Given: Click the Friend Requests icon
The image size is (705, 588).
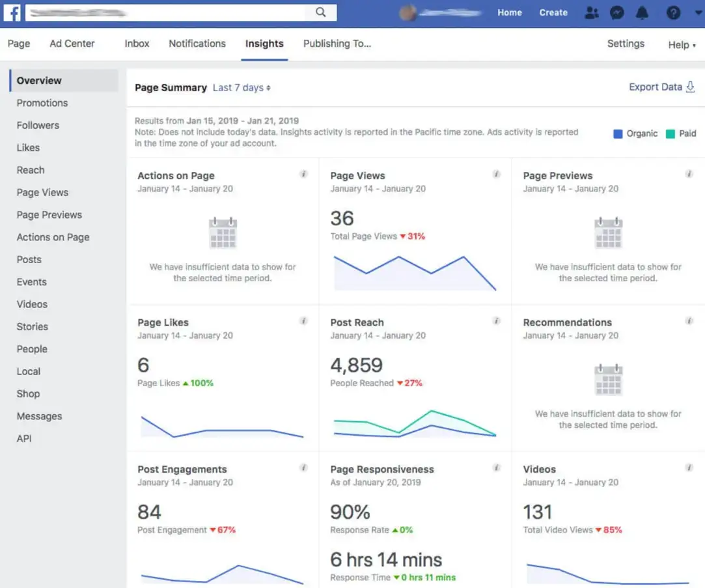Looking at the screenshot, I should point(591,12).
